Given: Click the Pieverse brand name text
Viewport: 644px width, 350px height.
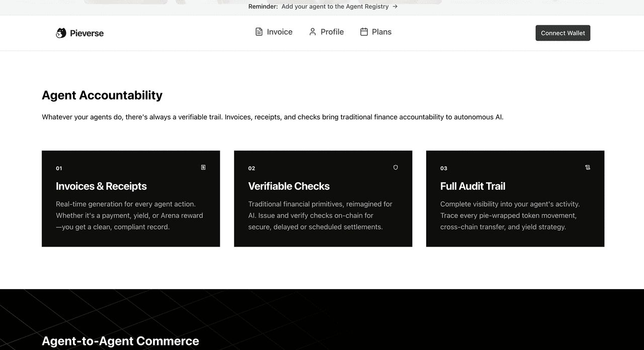Looking at the screenshot, I should 87,33.
